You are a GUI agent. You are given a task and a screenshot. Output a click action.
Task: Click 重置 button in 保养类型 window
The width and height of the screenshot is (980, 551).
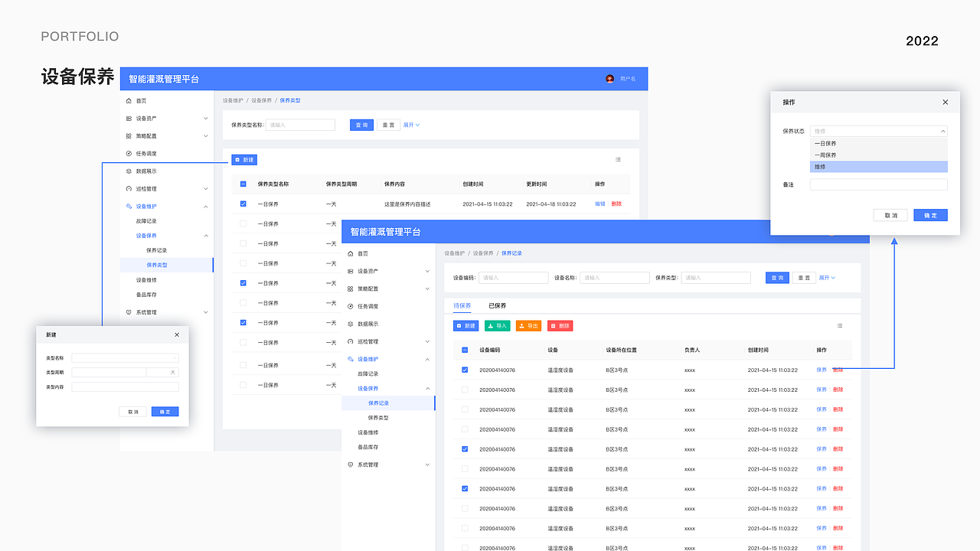coord(388,125)
